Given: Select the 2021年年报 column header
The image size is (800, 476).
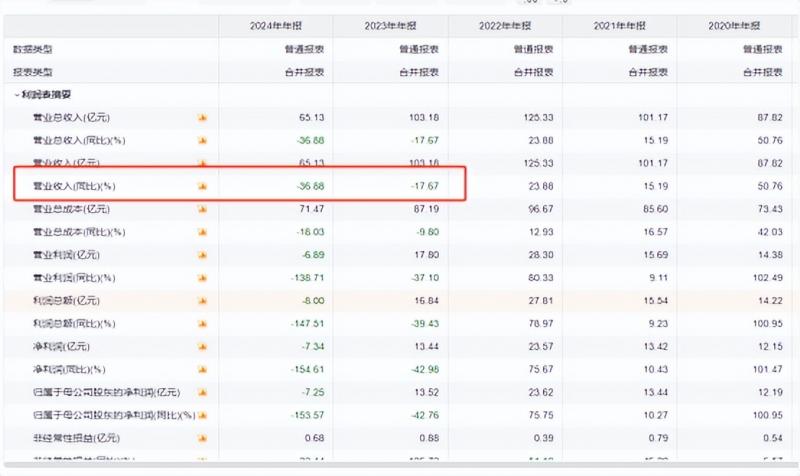Looking at the screenshot, I should [619, 26].
